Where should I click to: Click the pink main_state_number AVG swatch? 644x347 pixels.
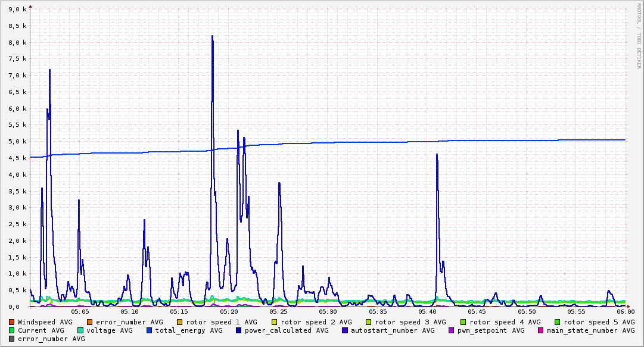coord(540,330)
